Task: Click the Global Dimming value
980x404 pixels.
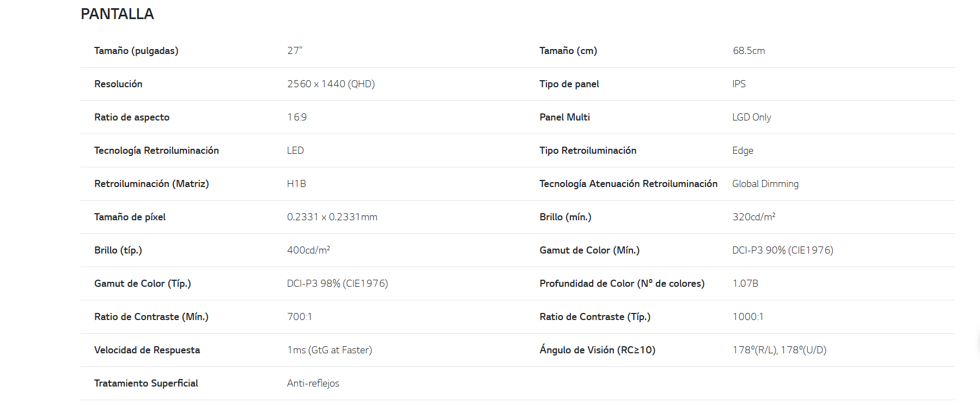Action: pos(765,184)
